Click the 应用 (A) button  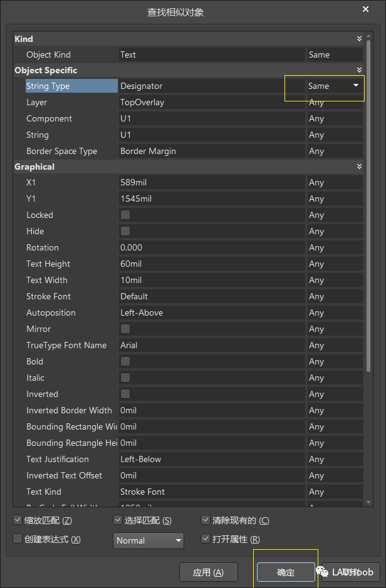(x=208, y=572)
